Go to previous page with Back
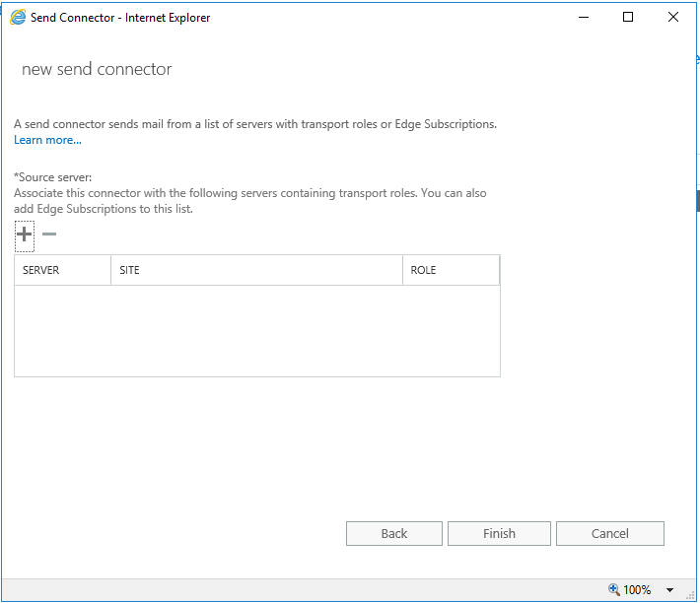700x603 pixels. [393, 533]
